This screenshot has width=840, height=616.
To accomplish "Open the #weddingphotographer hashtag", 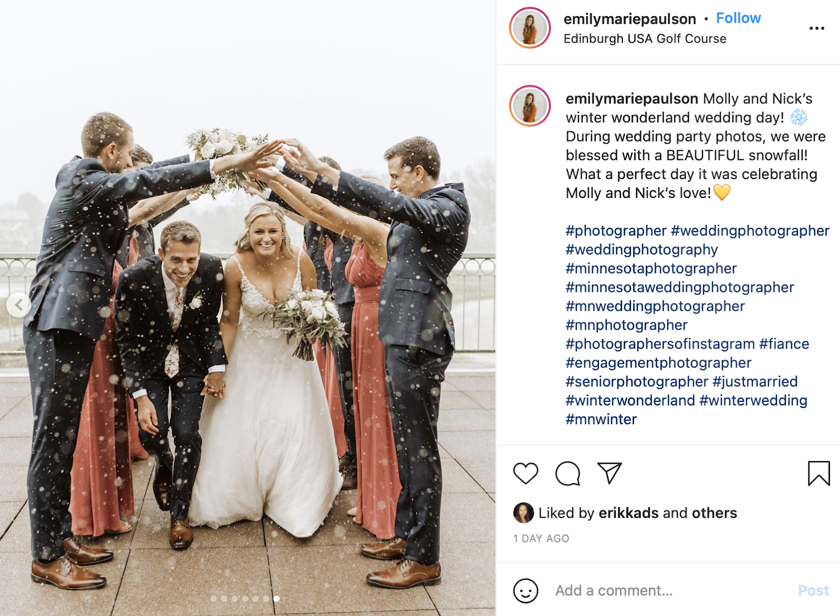I will click(x=750, y=231).
